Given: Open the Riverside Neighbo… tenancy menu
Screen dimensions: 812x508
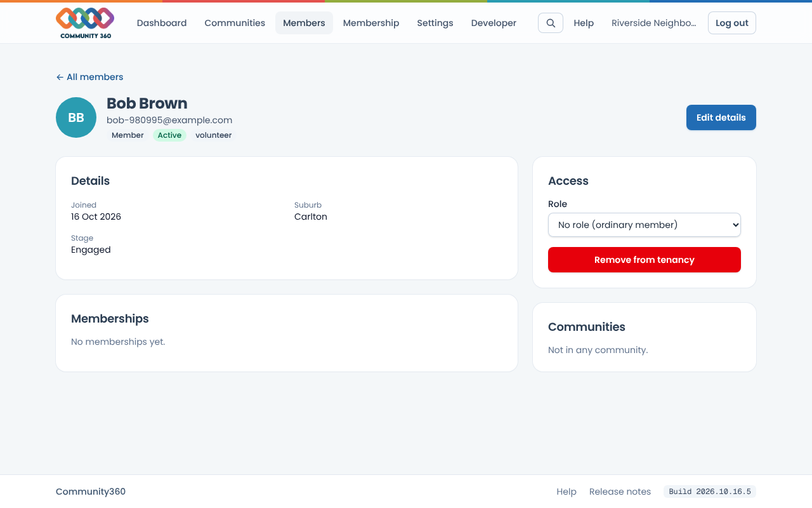Looking at the screenshot, I should (653, 23).
